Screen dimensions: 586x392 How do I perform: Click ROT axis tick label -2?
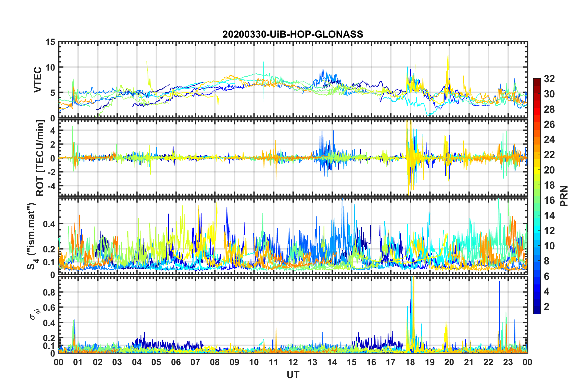pyautogui.click(x=51, y=172)
